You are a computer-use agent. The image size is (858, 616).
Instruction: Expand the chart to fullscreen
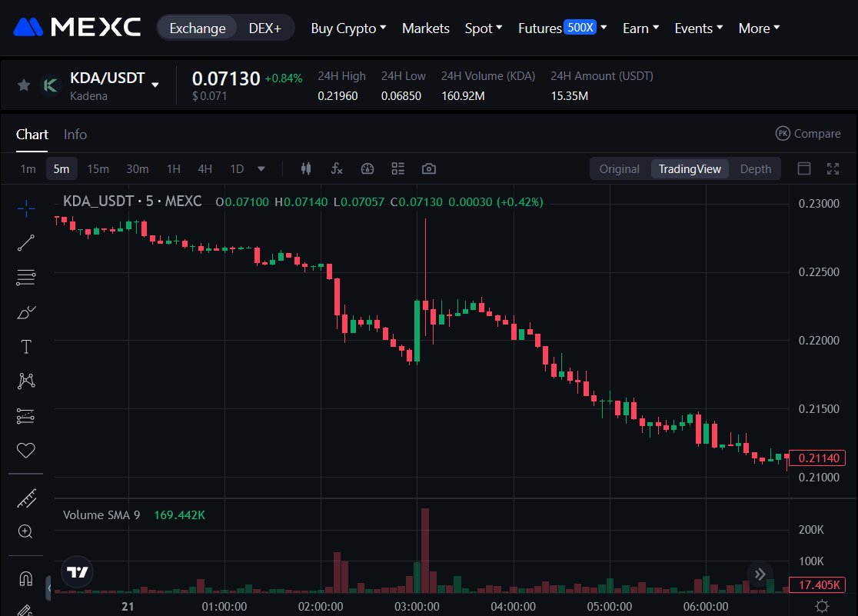click(833, 168)
